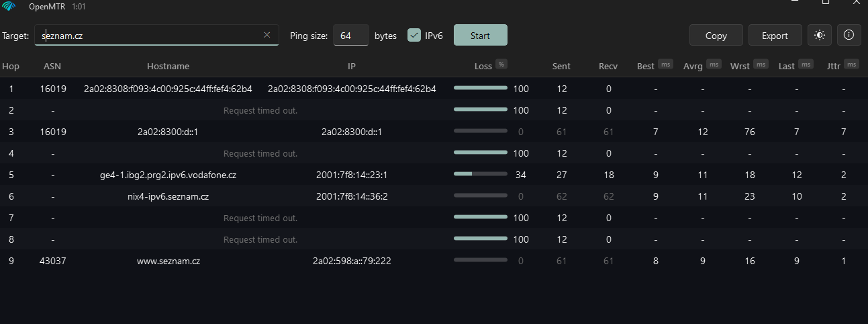The width and height of the screenshot is (868, 324).
Task: Focus the Target input with seznam.cz
Action: [156, 35]
